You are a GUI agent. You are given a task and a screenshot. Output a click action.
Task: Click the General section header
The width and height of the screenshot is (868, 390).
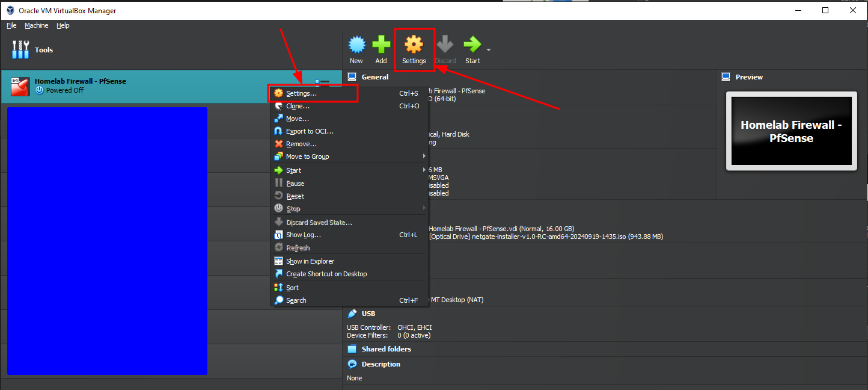pyautogui.click(x=375, y=77)
